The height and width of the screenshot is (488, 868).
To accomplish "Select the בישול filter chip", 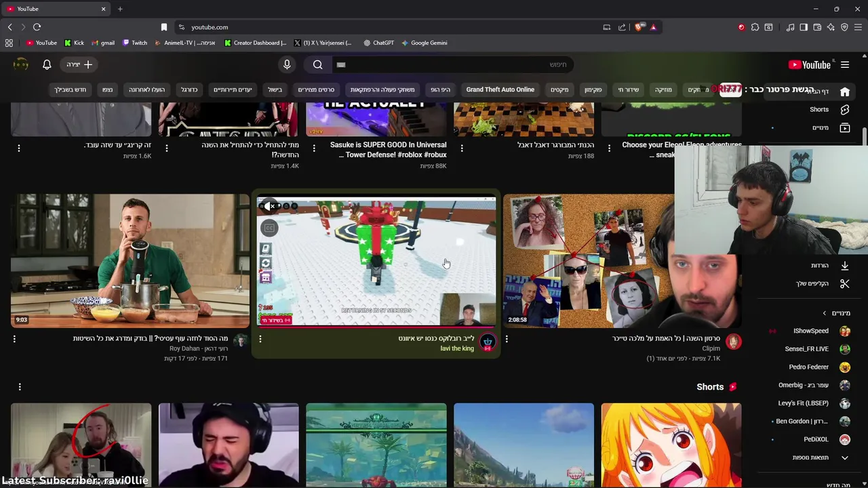I will [x=275, y=89].
